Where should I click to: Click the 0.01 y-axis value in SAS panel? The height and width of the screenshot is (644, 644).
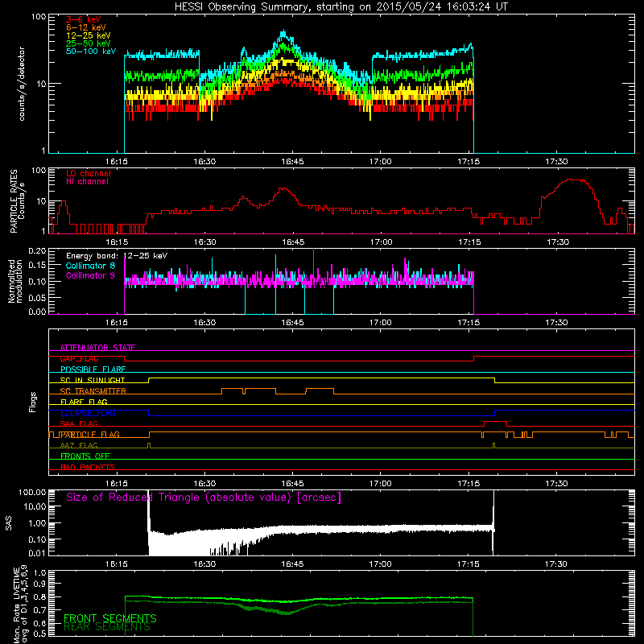37,553
